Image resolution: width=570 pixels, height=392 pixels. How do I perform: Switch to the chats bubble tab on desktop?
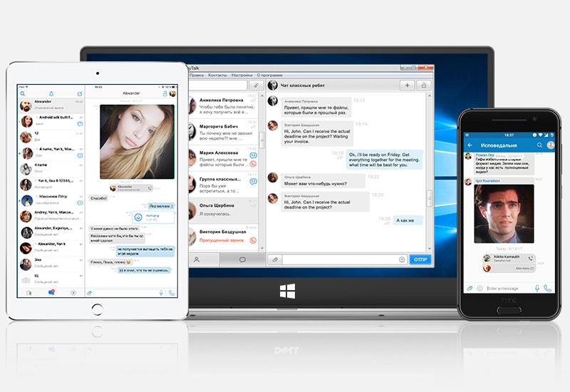point(242,259)
